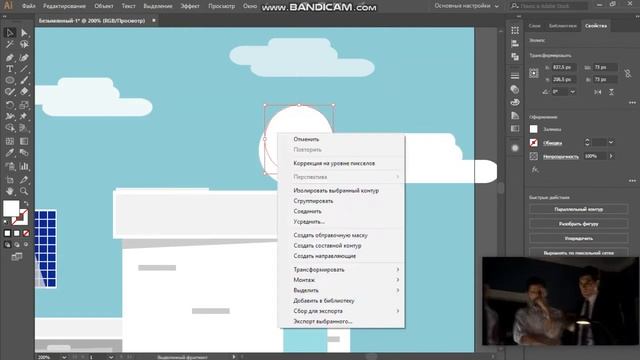Open the zoom level 200% dropdown

click(64, 357)
